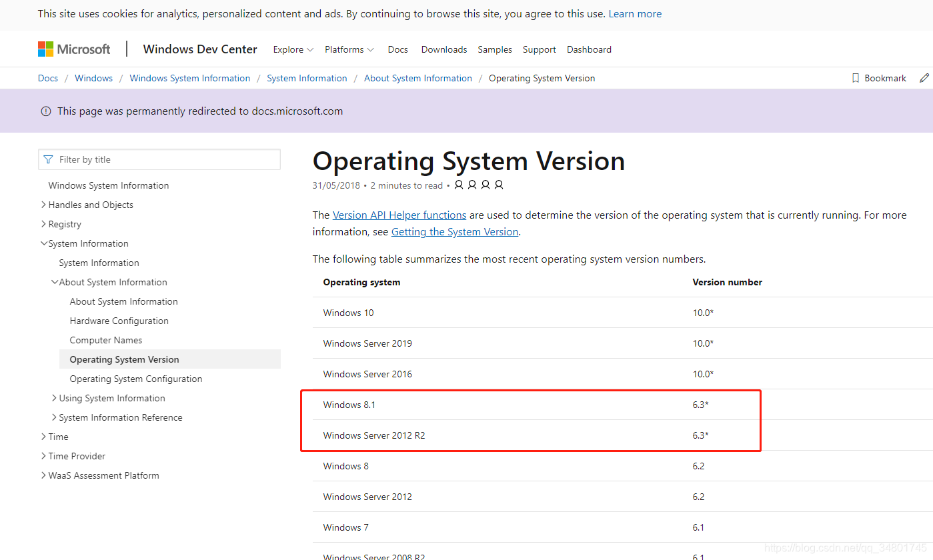Click the Windows Server 2019 cell
This screenshot has width=933, height=560.
[x=367, y=343]
